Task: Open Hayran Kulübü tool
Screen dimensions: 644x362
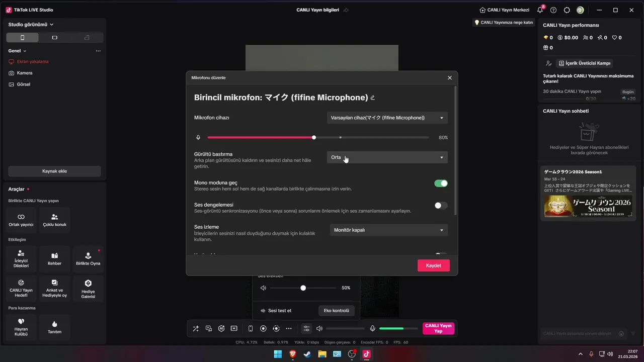Action: (x=21, y=327)
